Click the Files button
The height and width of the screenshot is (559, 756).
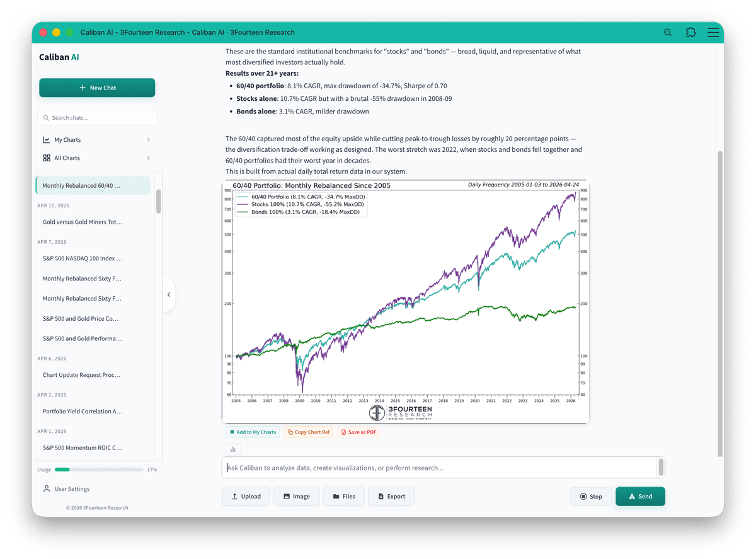(344, 497)
